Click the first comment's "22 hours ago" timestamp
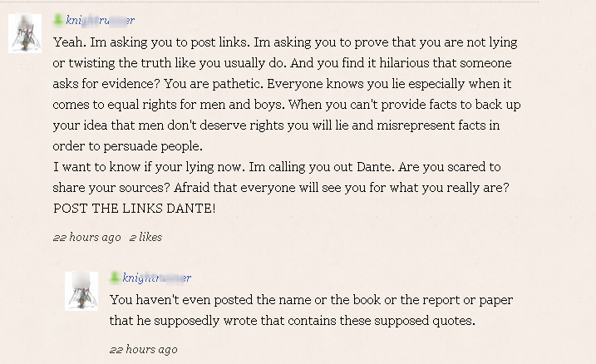596x364 pixels. point(86,237)
